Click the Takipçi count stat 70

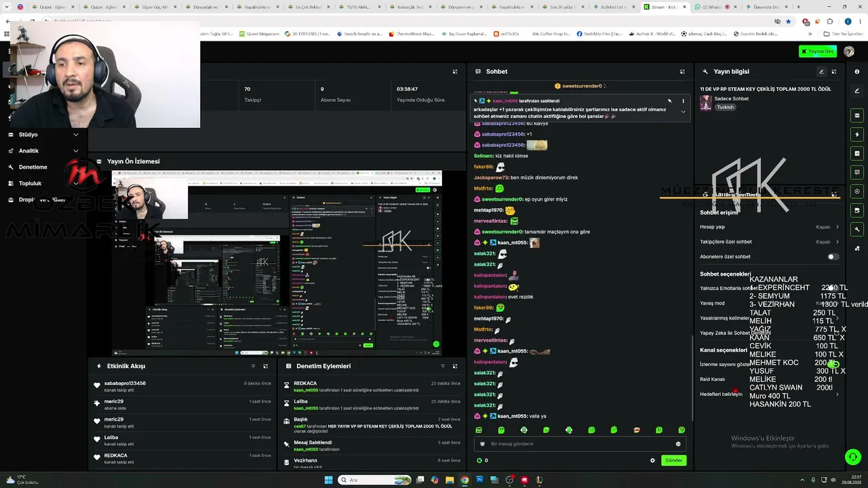(x=248, y=89)
